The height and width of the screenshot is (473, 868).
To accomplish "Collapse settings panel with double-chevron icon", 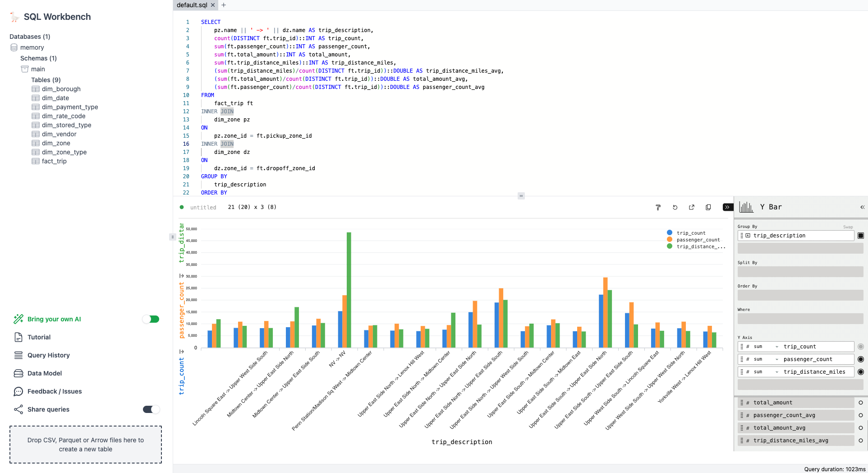I will [x=862, y=207].
